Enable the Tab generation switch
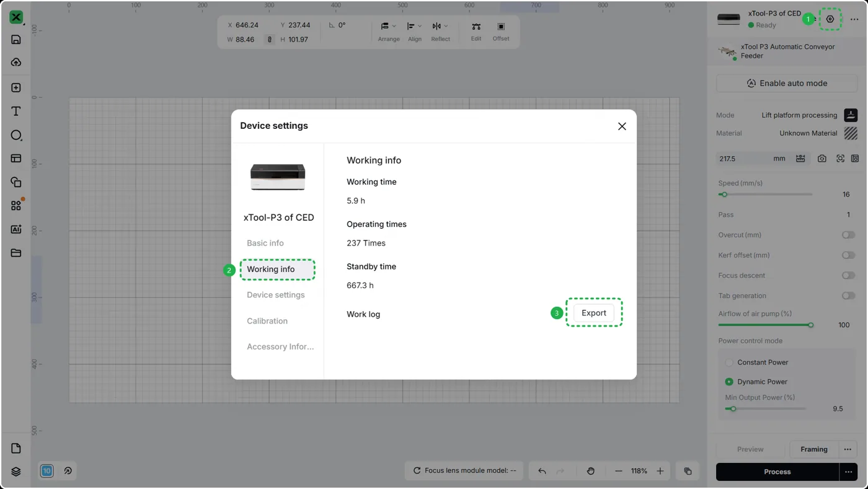The width and height of the screenshot is (868, 489). point(848,296)
